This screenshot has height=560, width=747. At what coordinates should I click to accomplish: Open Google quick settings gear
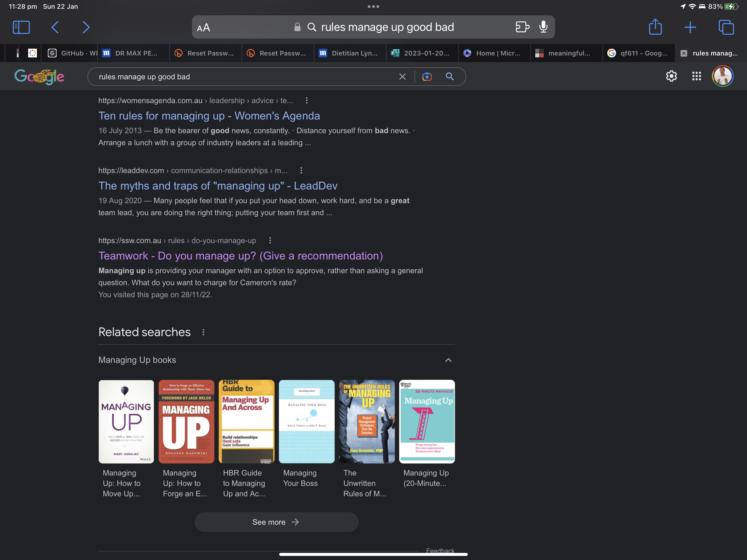(671, 76)
